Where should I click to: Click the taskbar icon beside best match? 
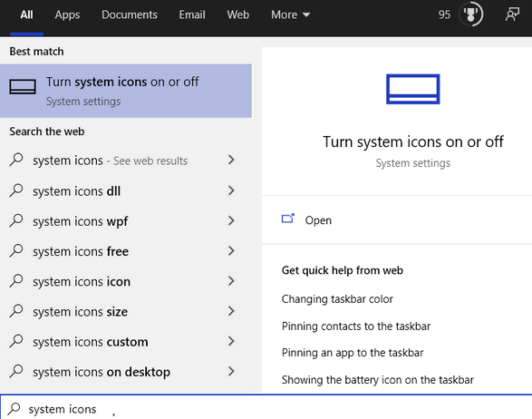23,86
